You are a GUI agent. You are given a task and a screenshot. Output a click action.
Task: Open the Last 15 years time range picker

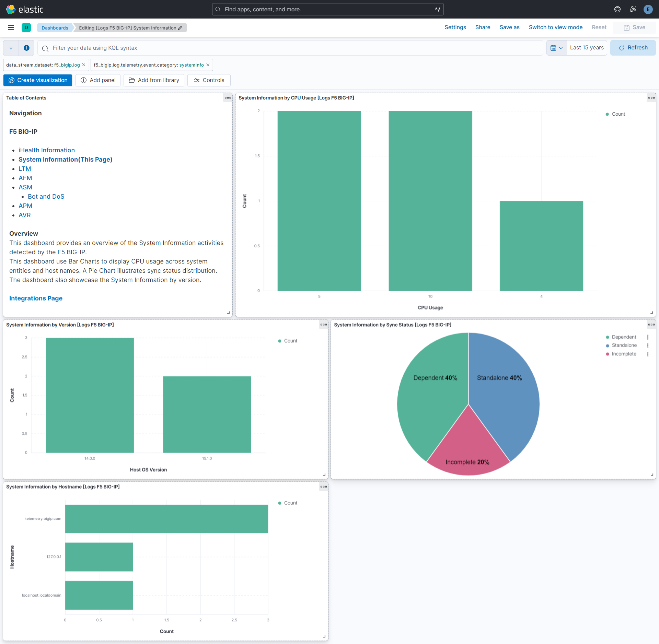(x=587, y=48)
